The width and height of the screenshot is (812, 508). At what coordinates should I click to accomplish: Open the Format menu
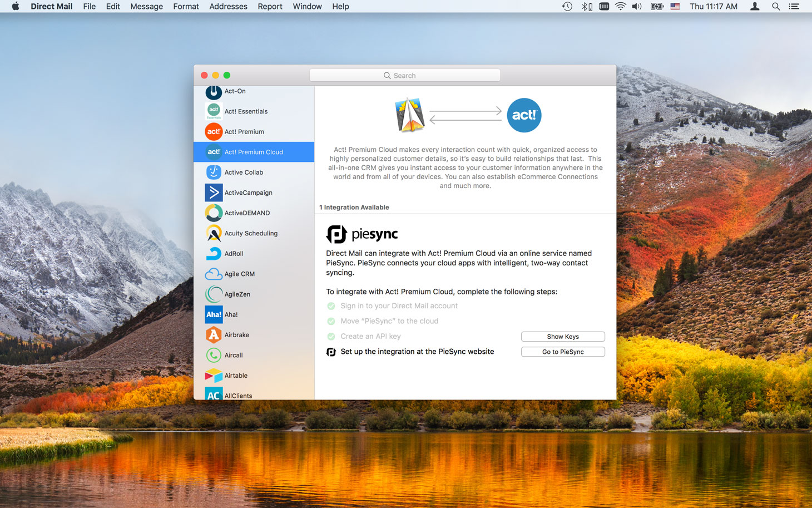pos(186,7)
